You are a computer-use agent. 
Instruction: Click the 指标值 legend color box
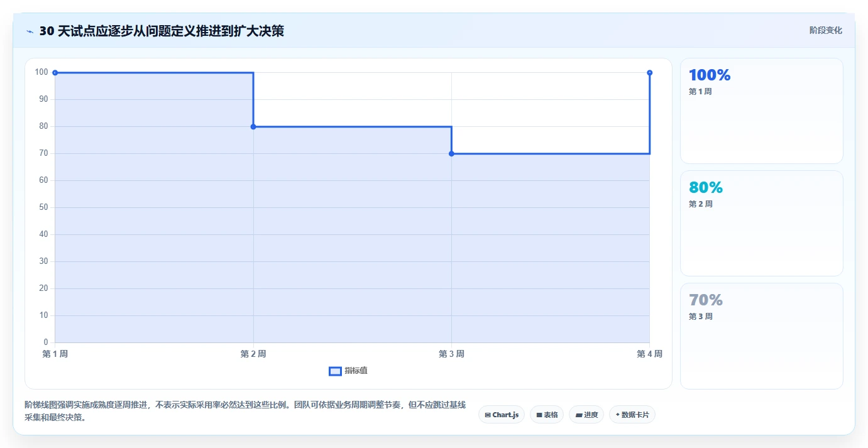(335, 371)
